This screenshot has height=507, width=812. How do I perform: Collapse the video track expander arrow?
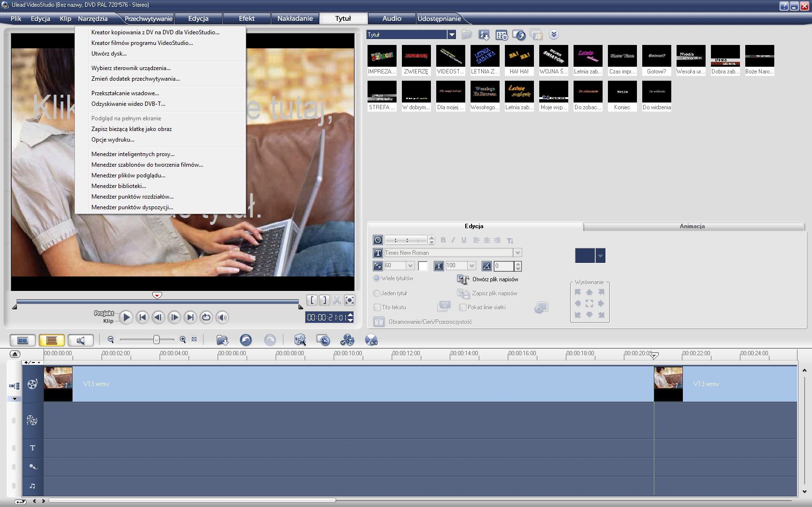coord(15,399)
